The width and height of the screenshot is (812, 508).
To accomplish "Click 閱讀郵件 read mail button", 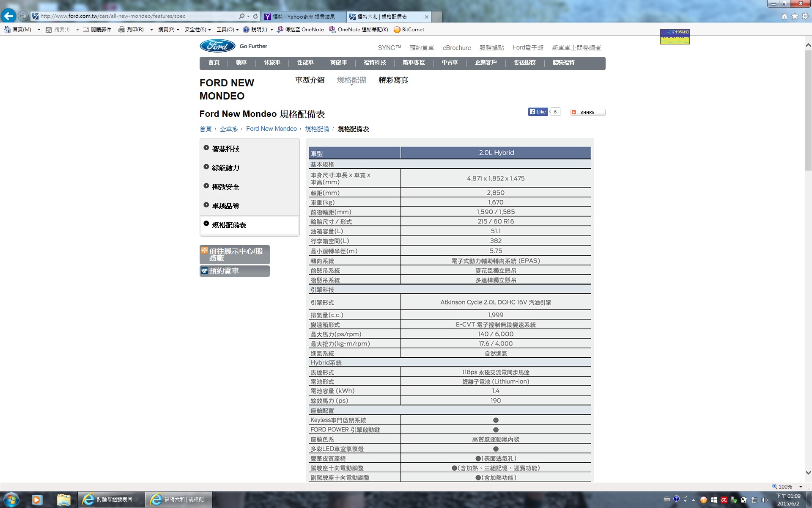I will (97, 30).
